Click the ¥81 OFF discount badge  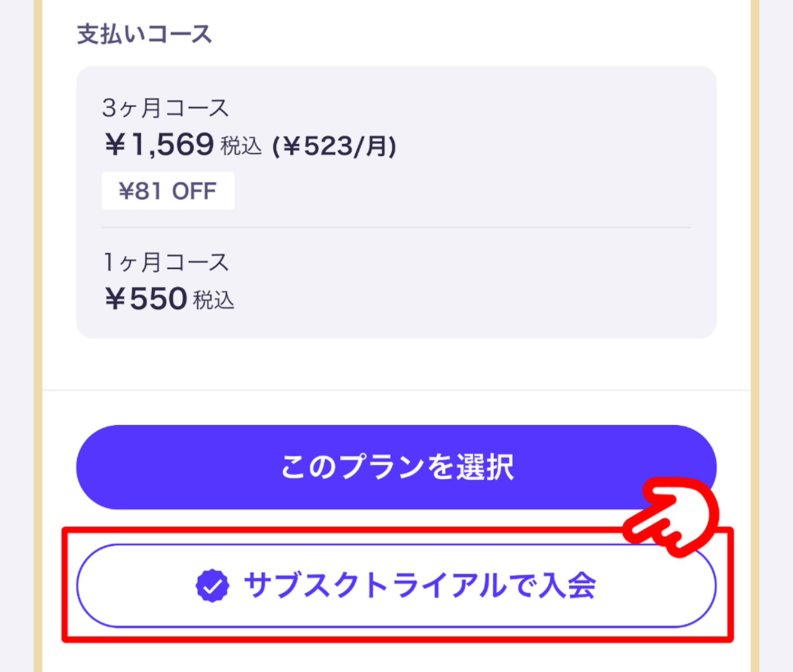(168, 191)
